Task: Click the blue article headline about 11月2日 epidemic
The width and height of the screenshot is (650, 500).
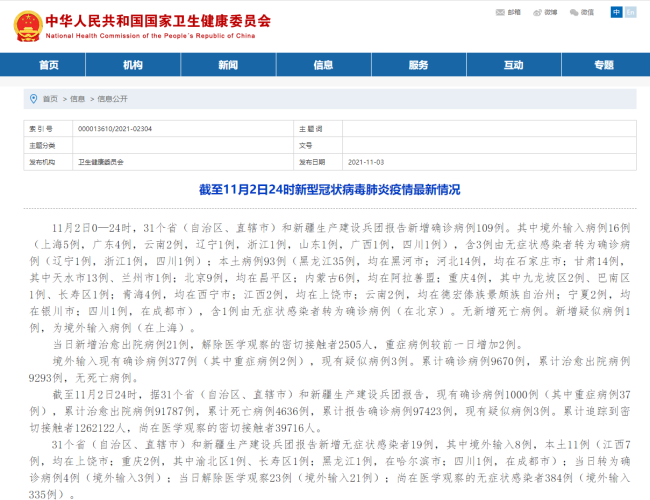Action: pos(324,189)
